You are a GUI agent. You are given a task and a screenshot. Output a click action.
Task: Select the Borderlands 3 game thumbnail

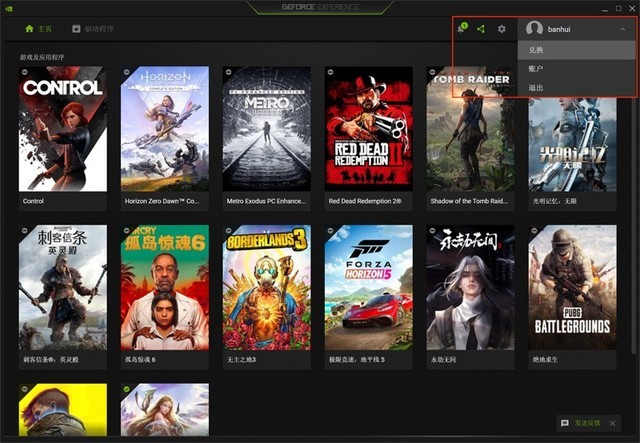(266, 287)
